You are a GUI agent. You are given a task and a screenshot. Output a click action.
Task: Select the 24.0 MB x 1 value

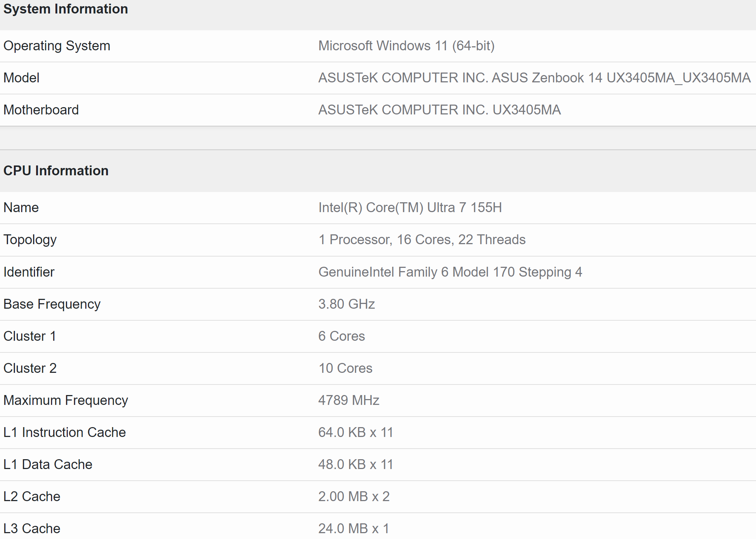click(x=354, y=528)
